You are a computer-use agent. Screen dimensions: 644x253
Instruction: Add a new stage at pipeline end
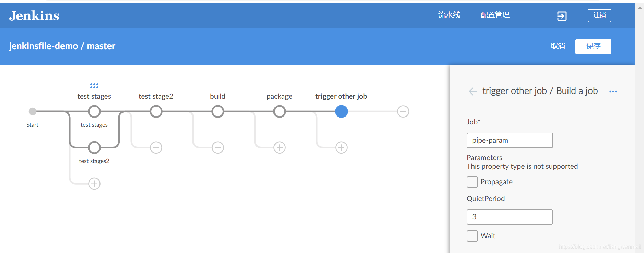(x=403, y=111)
